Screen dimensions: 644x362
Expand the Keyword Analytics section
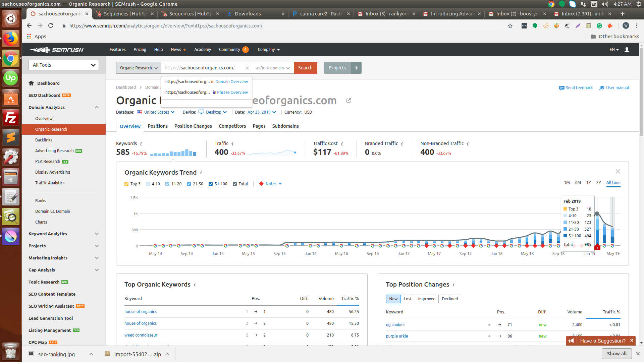click(97, 234)
